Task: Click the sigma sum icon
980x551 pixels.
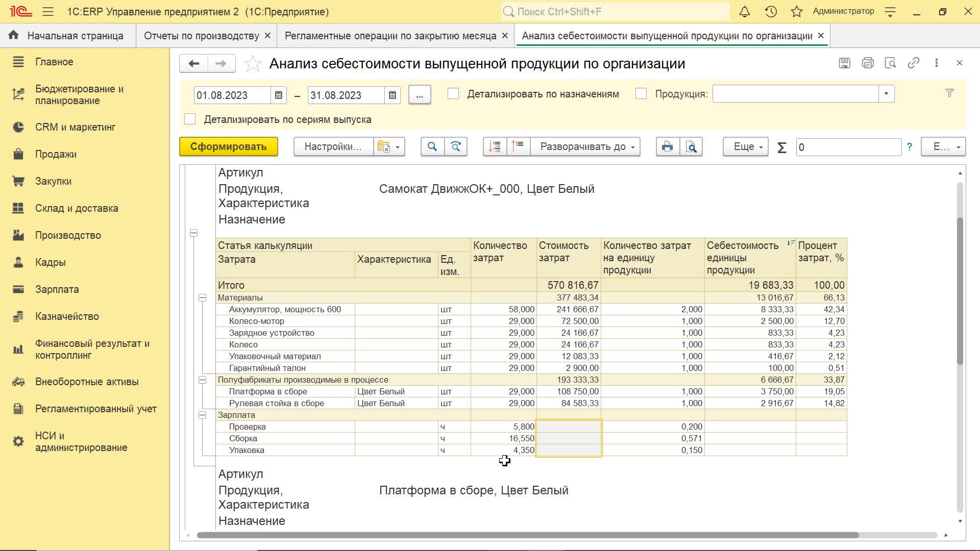Action: (781, 147)
